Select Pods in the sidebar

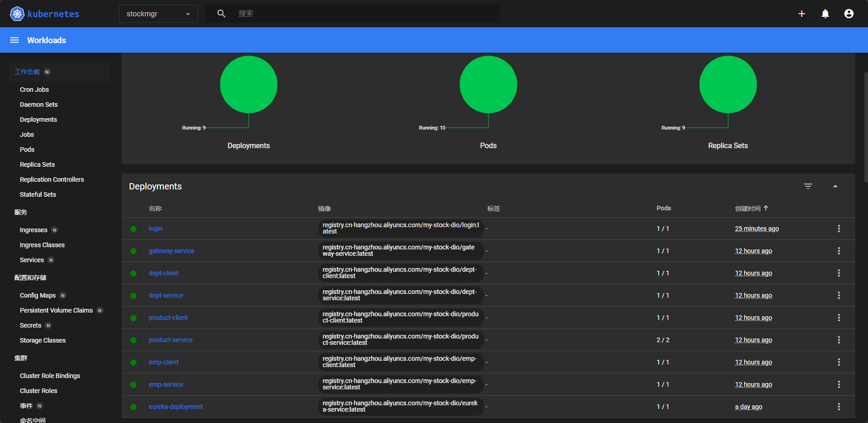click(x=27, y=149)
